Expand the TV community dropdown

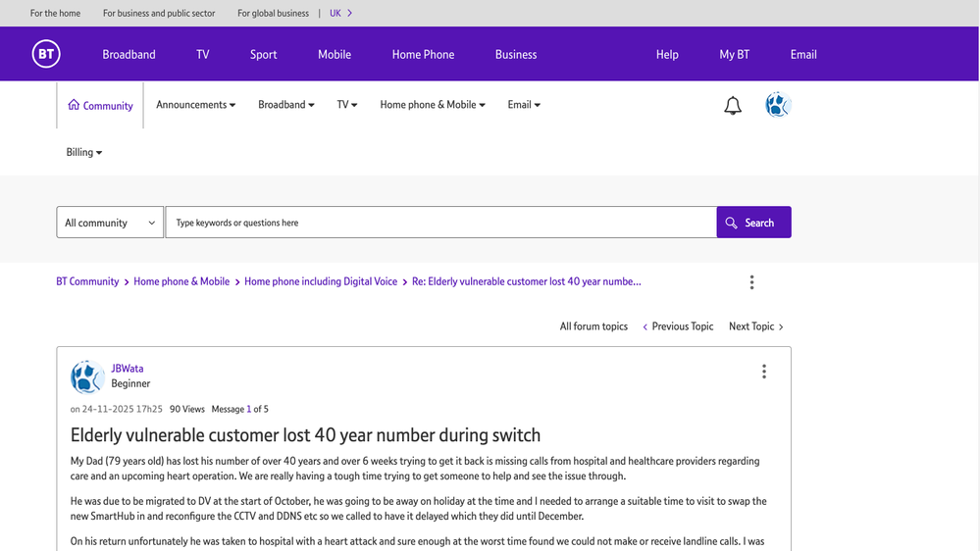347,105
